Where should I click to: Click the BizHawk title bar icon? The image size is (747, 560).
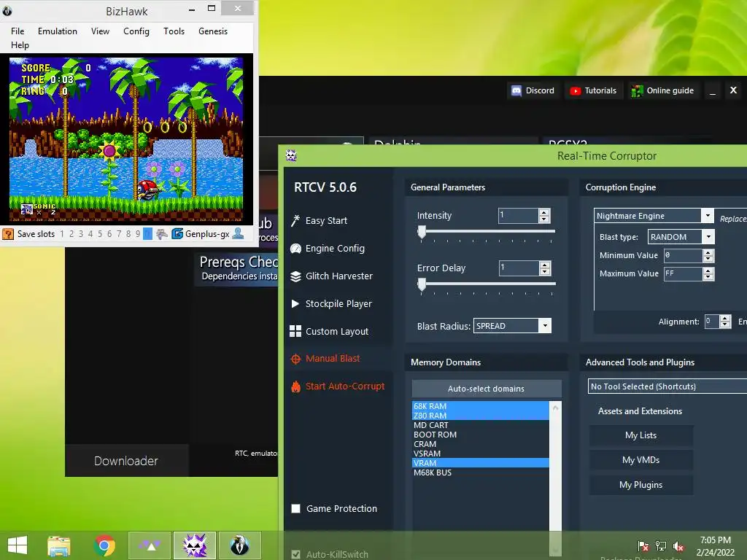coord(7,10)
